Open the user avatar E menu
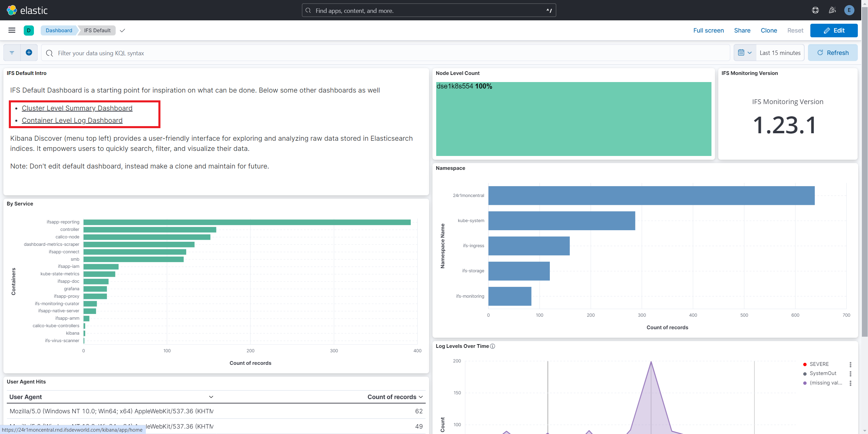This screenshot has height=434, width=868. [849, 10]
